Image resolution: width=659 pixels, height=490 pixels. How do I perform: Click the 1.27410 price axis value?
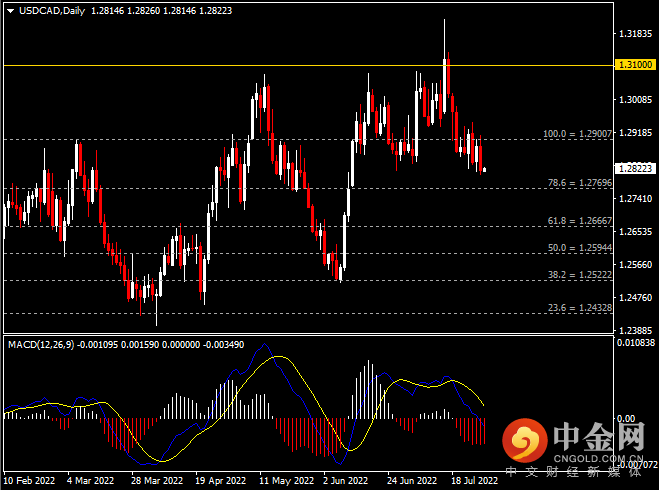635,198
